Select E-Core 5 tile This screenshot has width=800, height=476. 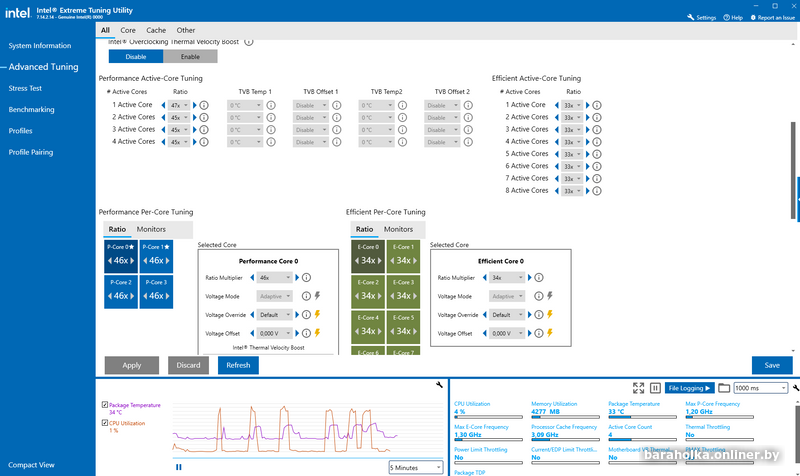(404, 327)
